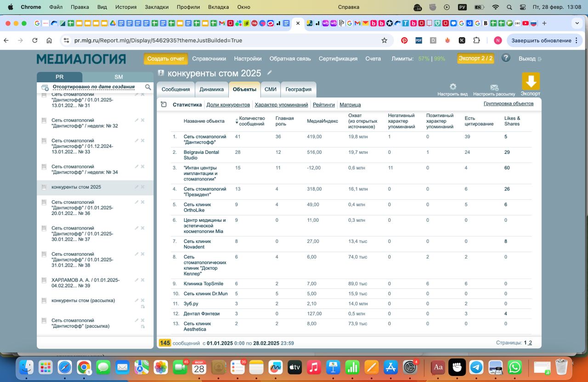
Task: Open the География tab
Action: click(x=298, y=90)
